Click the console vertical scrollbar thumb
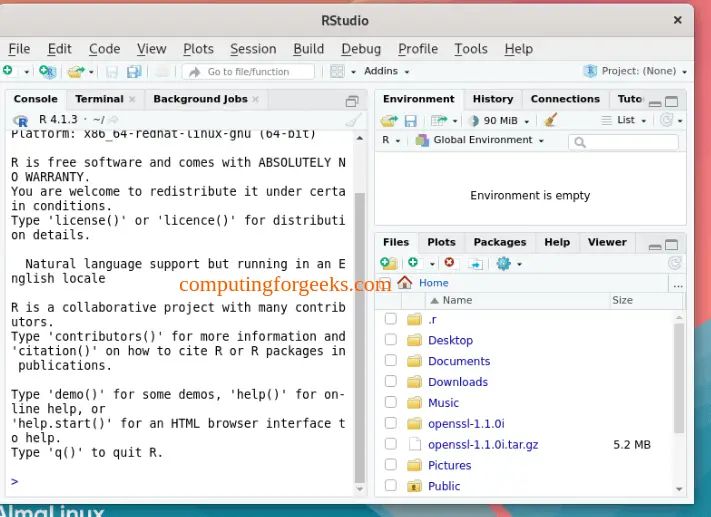Viewport: 711px width, 517px height. click(360, 338)
